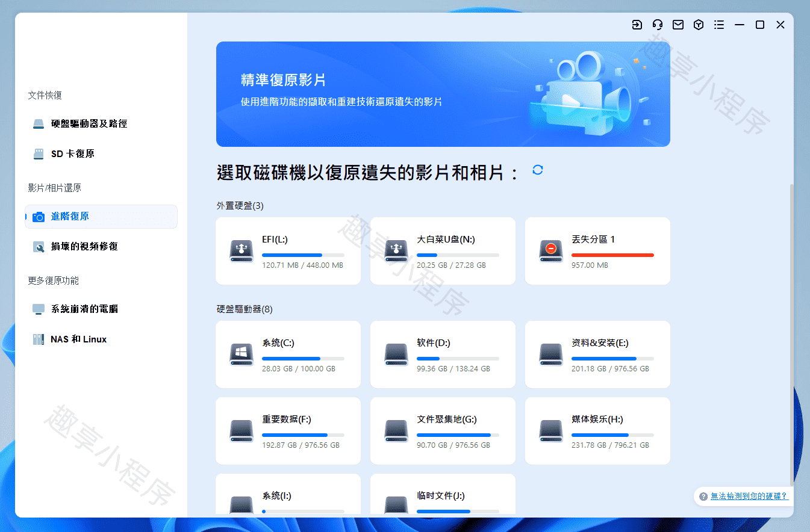Click the 大白菜U盘(N:) drive name
Viewport: 810px width, 532px height.
[x=446, y=240]
